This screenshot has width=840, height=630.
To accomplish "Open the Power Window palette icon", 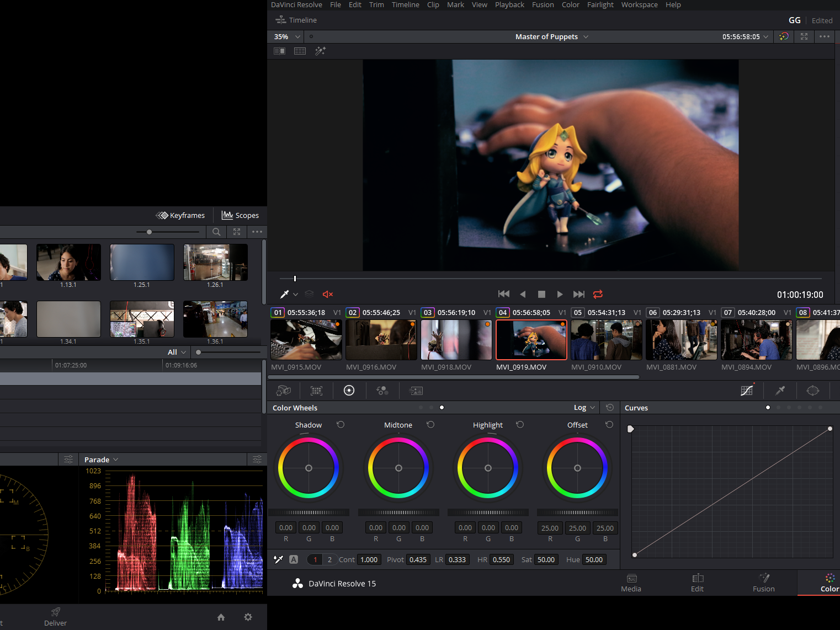I will click(813, 391).
